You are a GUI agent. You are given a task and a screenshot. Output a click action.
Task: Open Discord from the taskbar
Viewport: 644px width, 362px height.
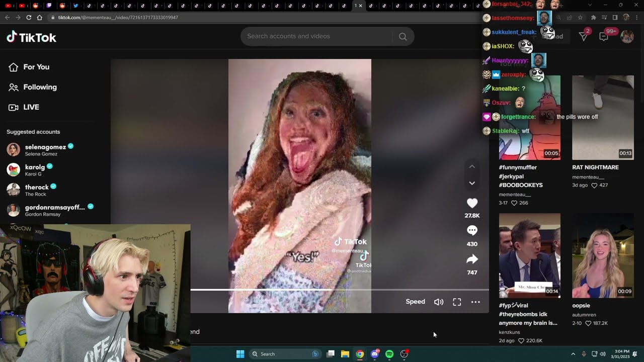[375, 354]
